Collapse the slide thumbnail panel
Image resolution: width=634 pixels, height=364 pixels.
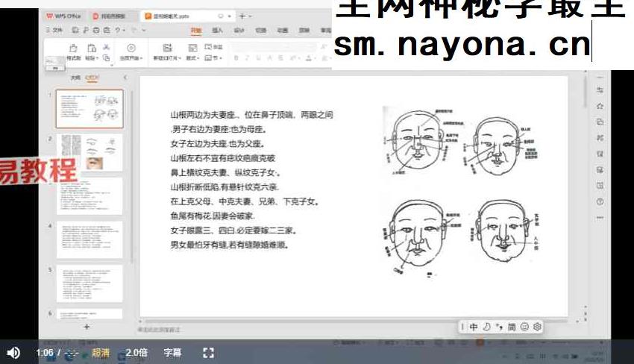point(125,78)
